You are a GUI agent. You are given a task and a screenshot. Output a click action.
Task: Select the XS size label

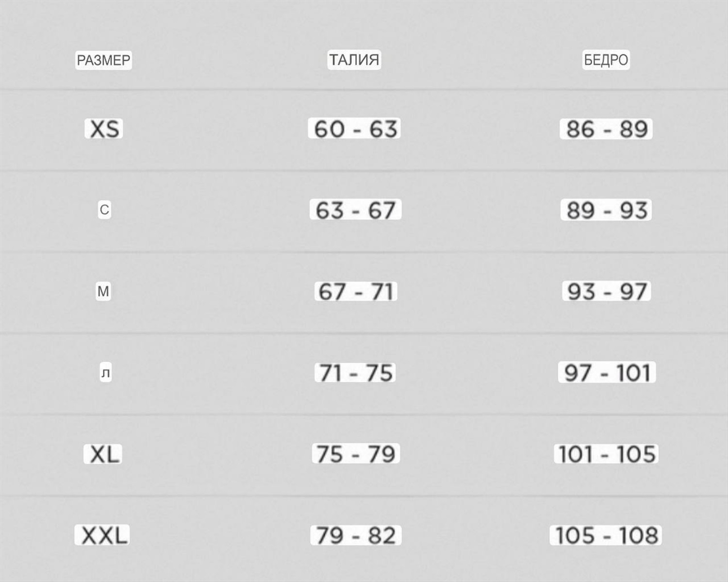(104, 129)
